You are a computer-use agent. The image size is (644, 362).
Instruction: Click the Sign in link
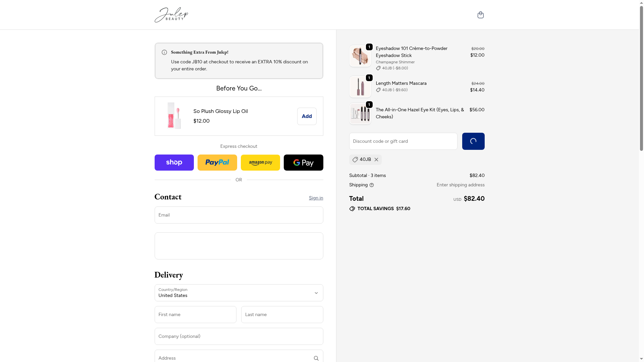click(x=316, y=198)
